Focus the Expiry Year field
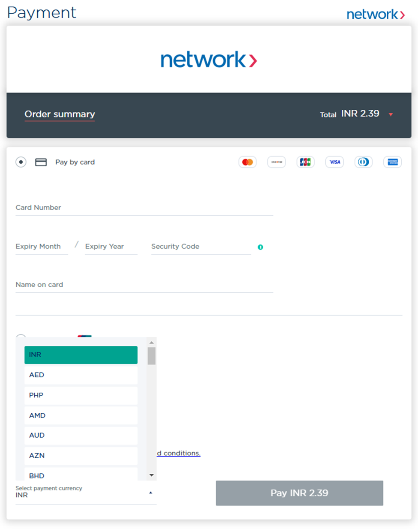 click(x=111, y=247)
